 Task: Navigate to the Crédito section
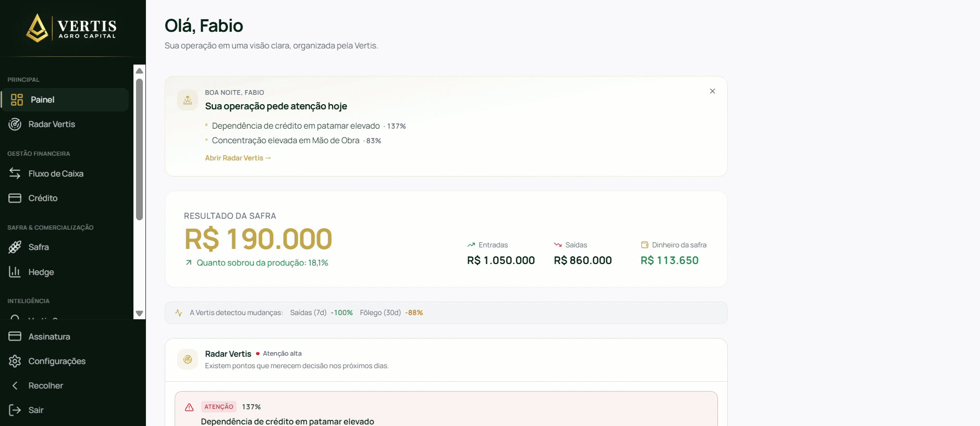point(65,198)
